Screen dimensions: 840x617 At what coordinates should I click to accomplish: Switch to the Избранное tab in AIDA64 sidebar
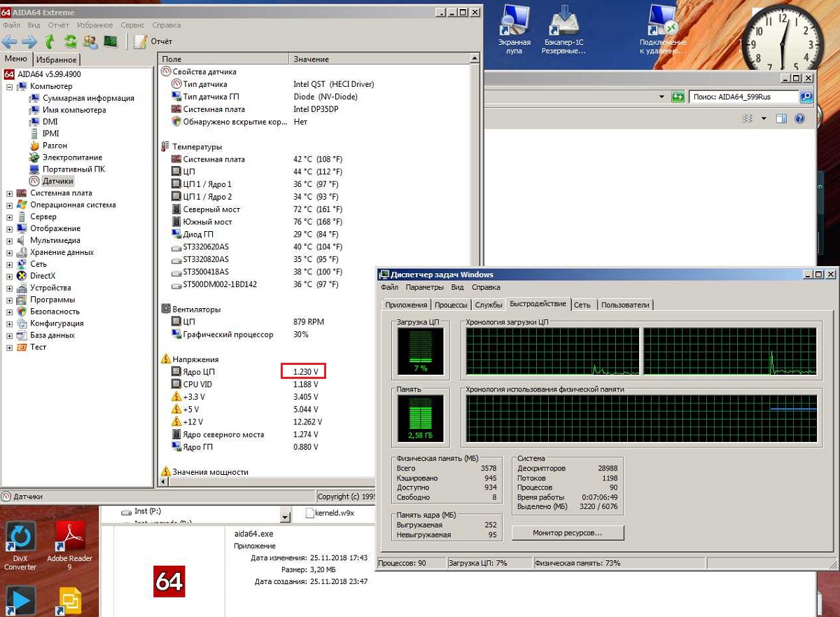56,60
